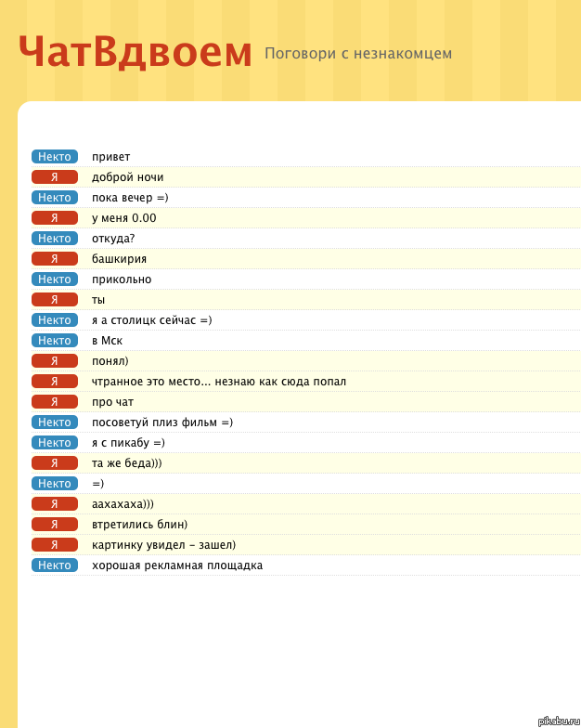
Task: Click the Некто badge beside 'в Мск'
Action: (x=55, y=341)
